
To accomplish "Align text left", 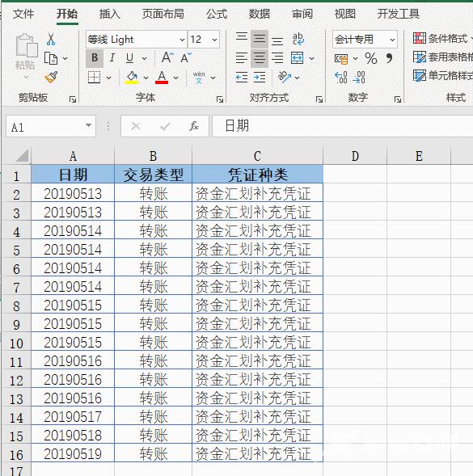I will tap(242, 57).
